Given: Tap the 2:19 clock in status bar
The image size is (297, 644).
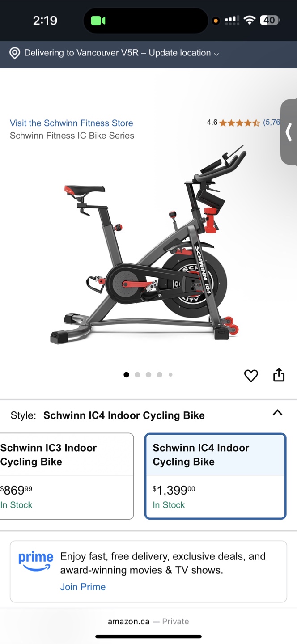Looking at the screenshot, I should [45, 21].
